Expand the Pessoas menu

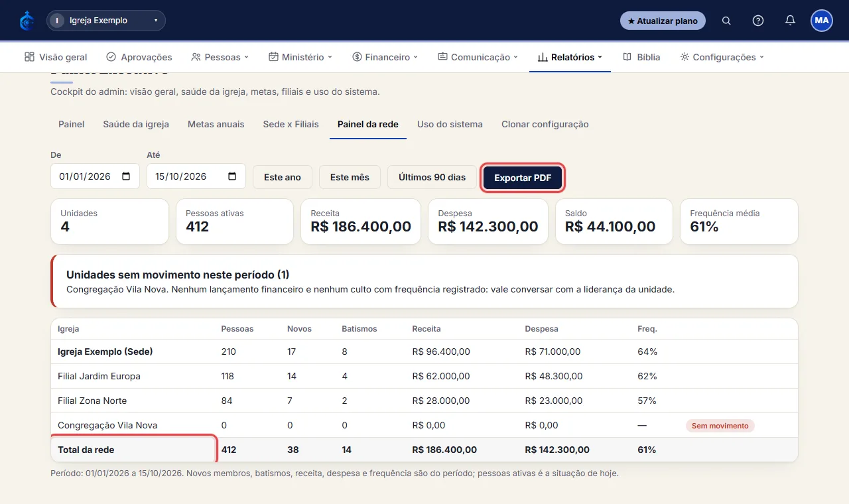(220, 57)
